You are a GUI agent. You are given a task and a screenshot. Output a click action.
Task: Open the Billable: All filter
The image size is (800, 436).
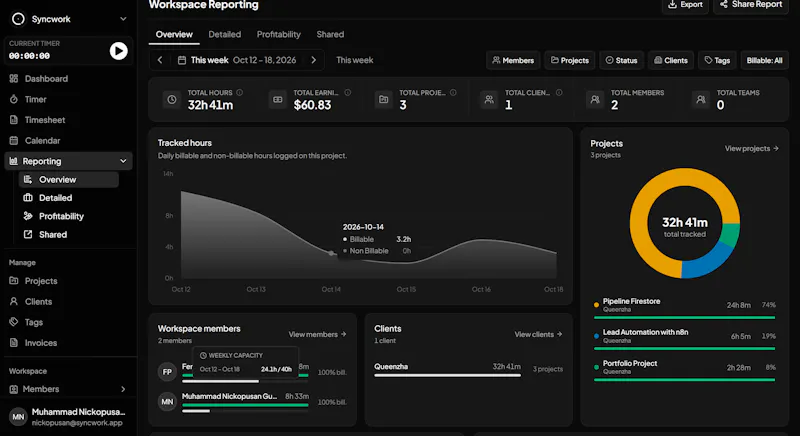coord(764,60)
